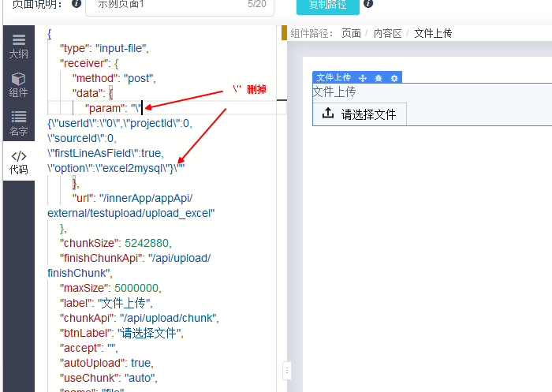
Task: Click the bug debug icon on component toolbar
Action: pyautogui.click(x=379, y=77)
